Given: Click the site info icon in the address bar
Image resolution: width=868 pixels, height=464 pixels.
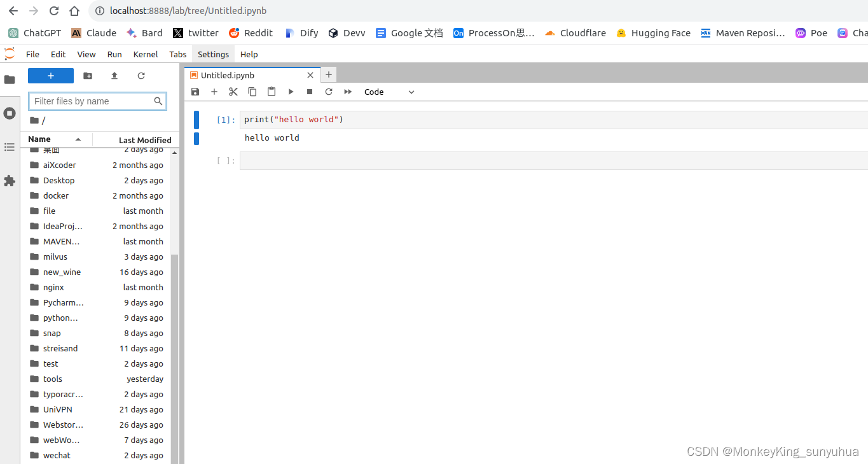Looking at the screenshot, I should pyautogui.click(x=100, y=11).
